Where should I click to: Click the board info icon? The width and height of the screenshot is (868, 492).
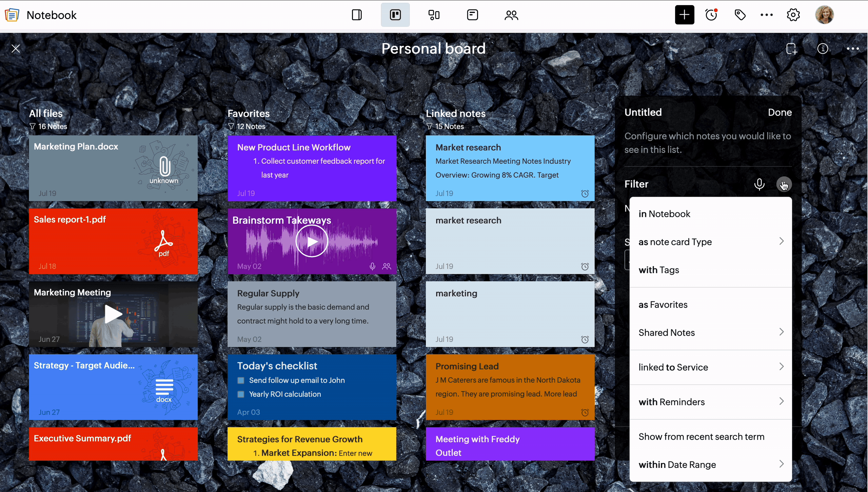[x=823, y=49]
